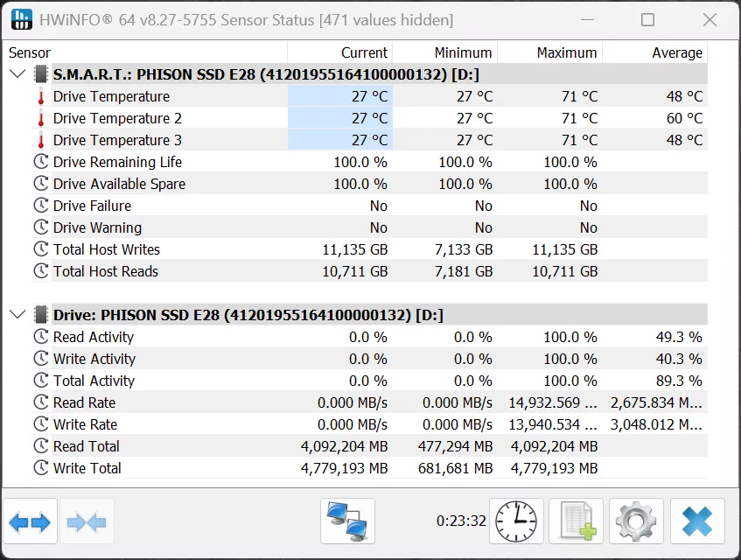Click the Drive Temperature thermometer icon

(x=41, y=96)
